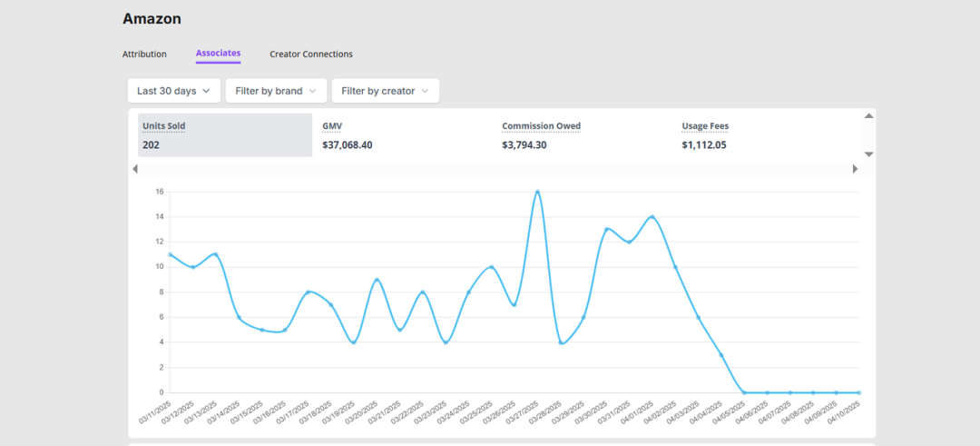
Task: Open the Creator Connections tab
Action: click(311, 55)
